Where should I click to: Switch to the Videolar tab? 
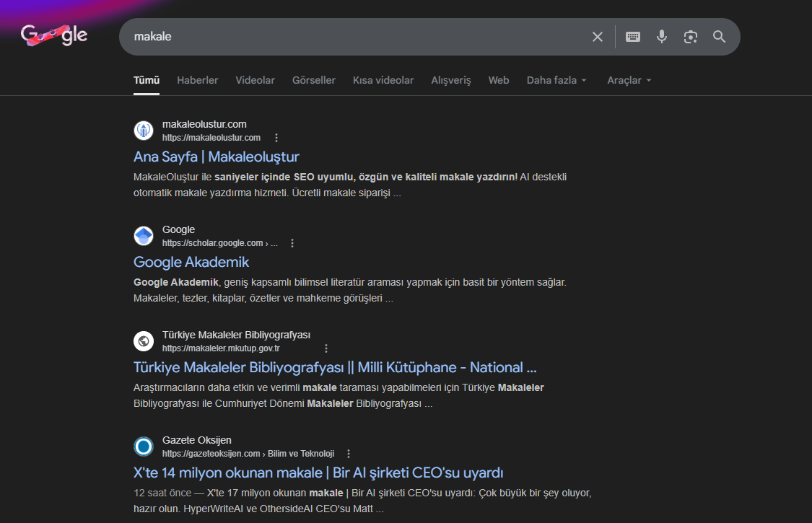(x=255, y=80)
